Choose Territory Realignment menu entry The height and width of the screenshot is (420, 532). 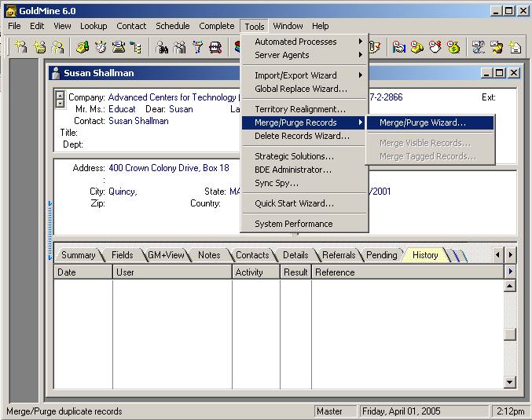coord(305,109)
